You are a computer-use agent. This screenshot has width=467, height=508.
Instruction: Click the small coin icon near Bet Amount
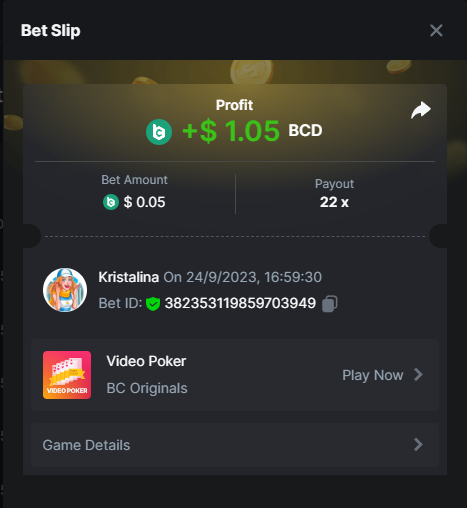111,202
